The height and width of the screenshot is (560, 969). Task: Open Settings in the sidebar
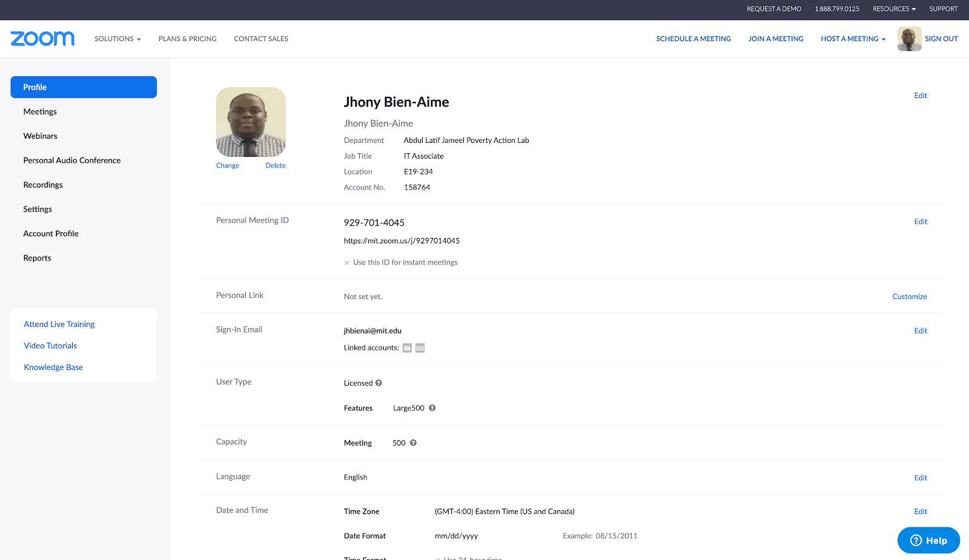pos(38,209)
